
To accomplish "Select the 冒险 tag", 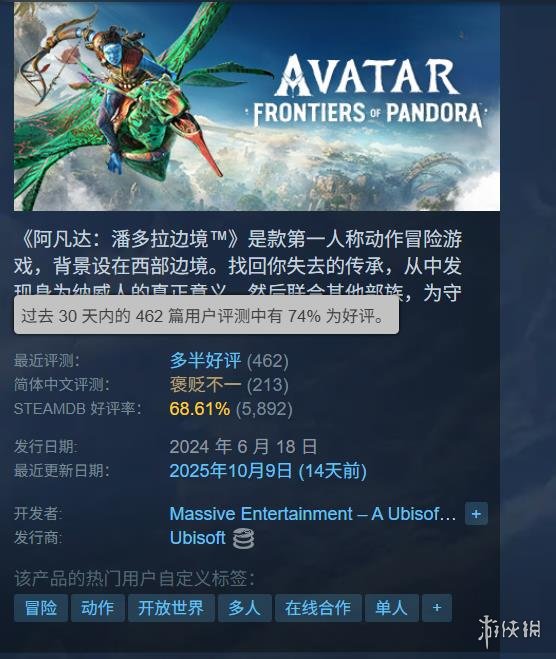I will coord(41,608).
